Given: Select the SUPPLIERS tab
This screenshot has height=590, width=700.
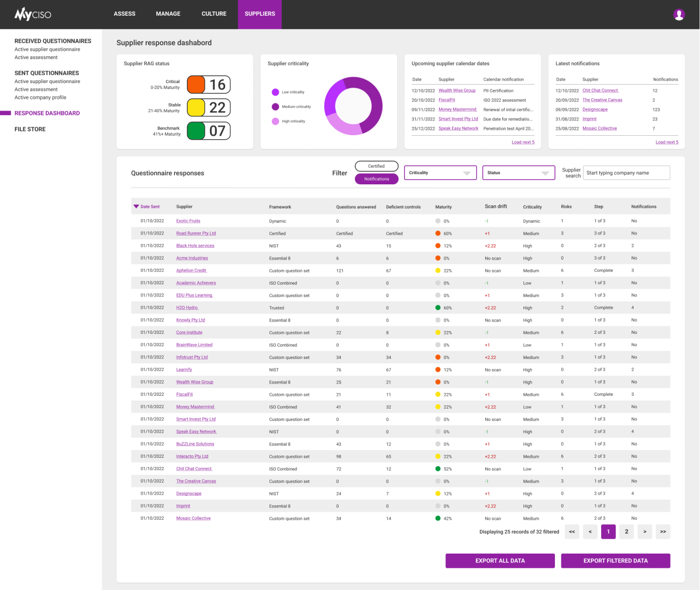Looking at the screenshot, I should tap(260, 14).
